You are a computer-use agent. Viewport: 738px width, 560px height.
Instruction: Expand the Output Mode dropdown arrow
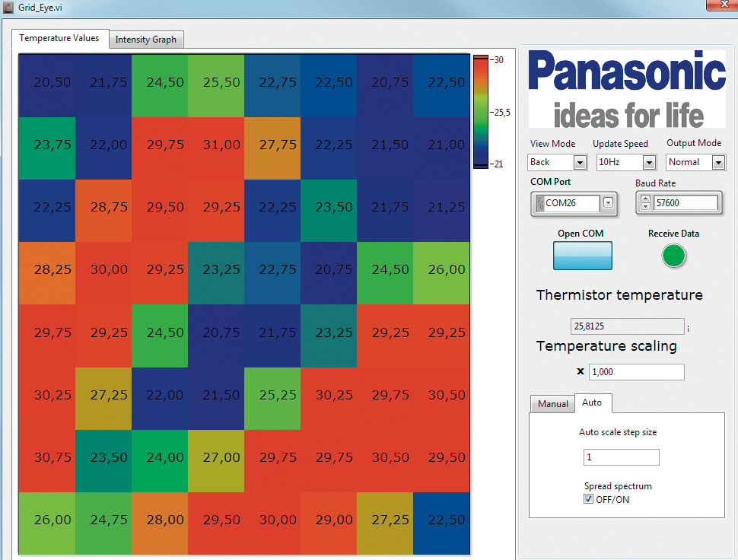718,162
